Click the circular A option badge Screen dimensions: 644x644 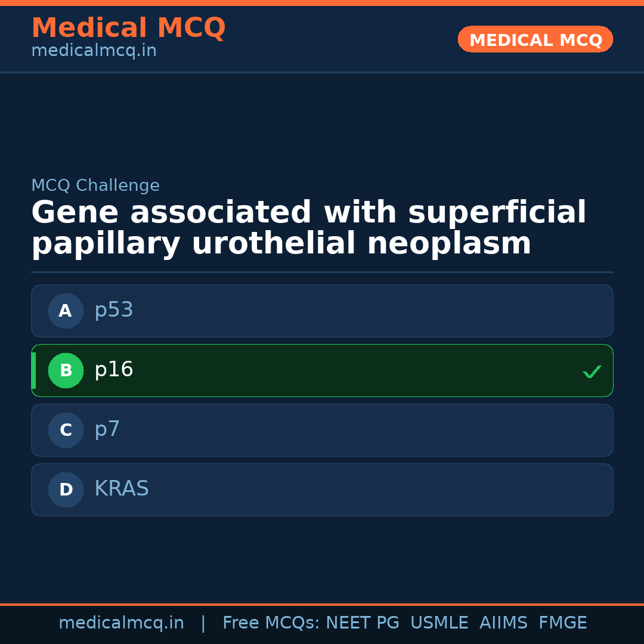[x=66, y=311]
